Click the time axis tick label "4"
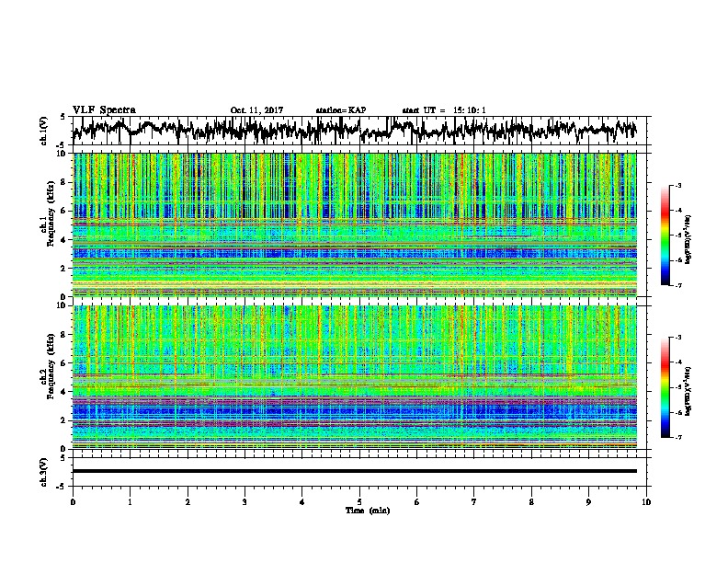The width and height of the screenshot is (728, 563). point(302,501)
